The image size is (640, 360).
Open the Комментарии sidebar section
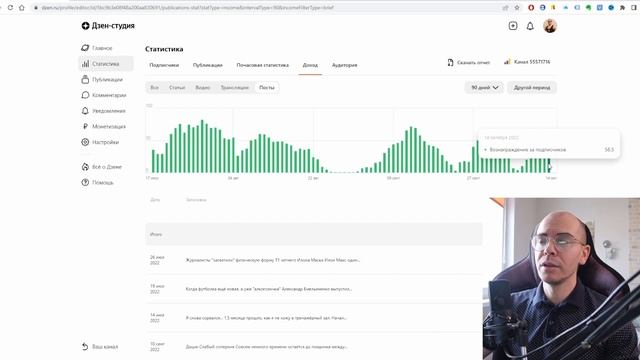click(x=104, y=95)
